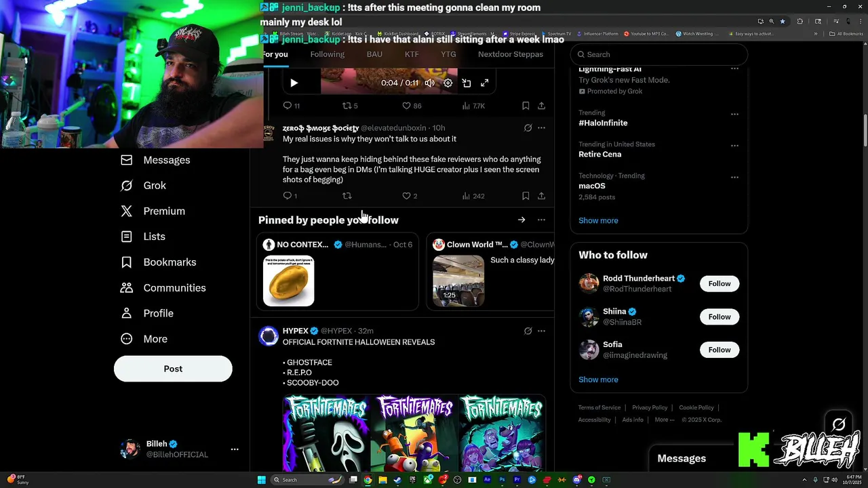Open the #HaloInfinite trending topic

click(x=603, y=123)
